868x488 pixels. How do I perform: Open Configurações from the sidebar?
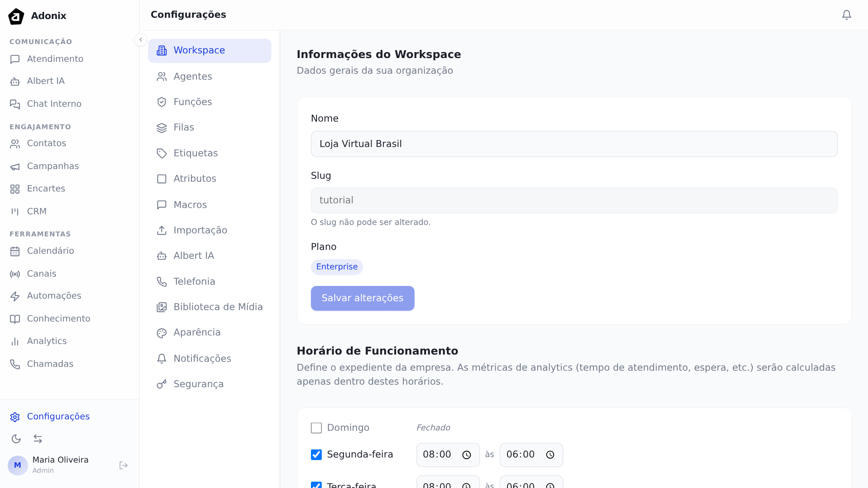pos(58,416)
